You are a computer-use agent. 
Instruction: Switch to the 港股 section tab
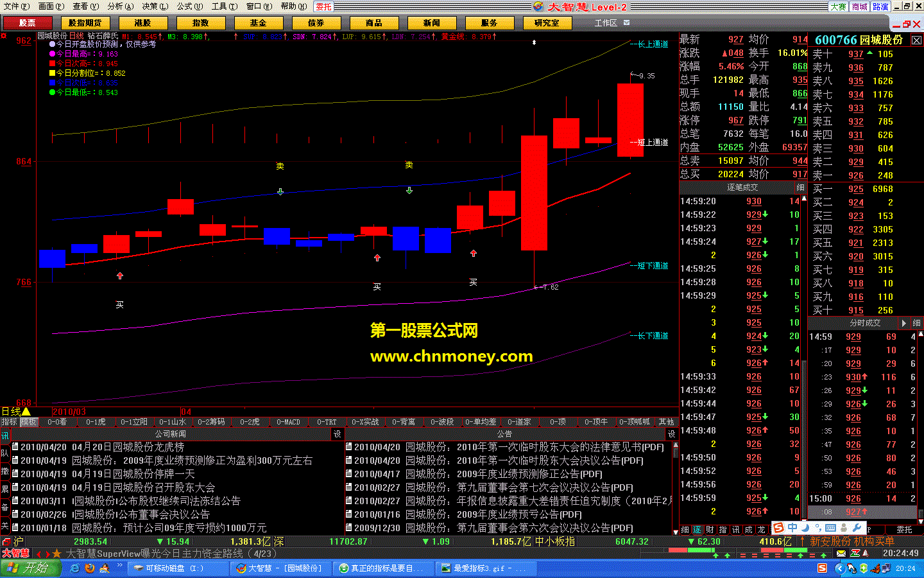click(142, 22)
